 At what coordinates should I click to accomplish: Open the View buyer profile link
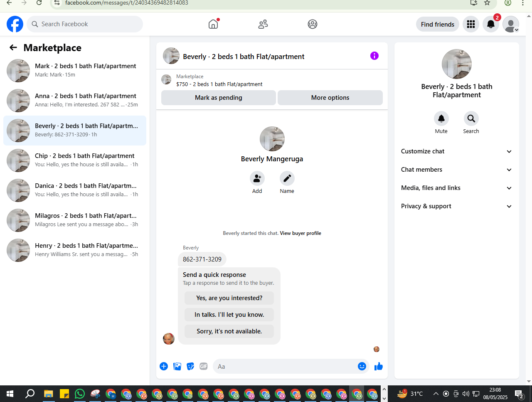[x=300, y=233]
